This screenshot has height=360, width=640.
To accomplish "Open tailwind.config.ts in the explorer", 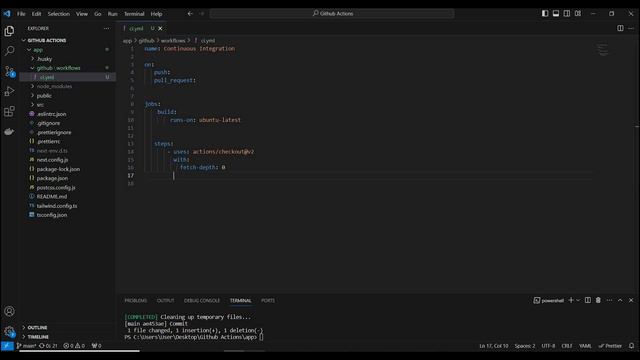I will coord(57,206).
